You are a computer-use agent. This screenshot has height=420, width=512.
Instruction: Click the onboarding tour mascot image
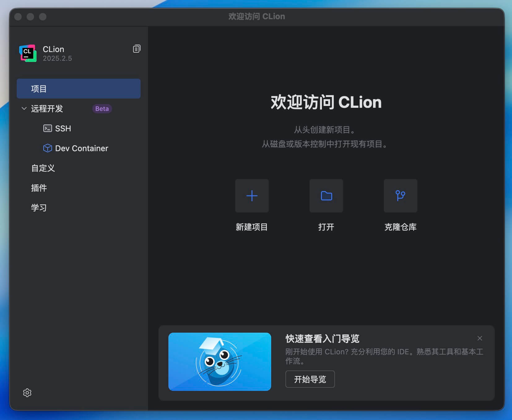click(219, 361)
